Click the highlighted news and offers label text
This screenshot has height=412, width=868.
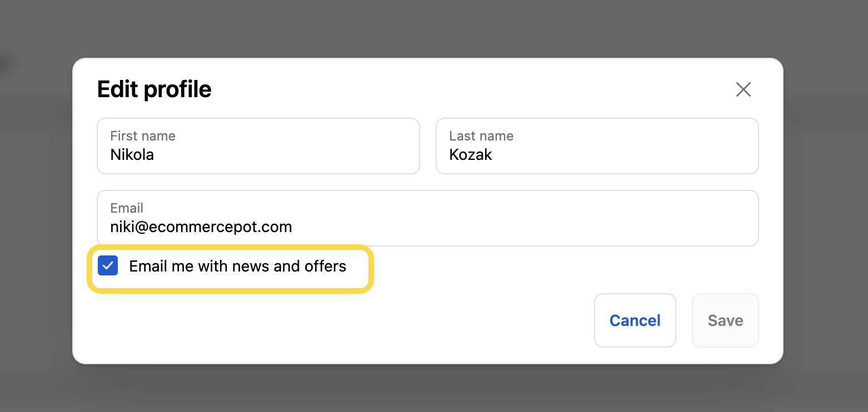[237, 266]
